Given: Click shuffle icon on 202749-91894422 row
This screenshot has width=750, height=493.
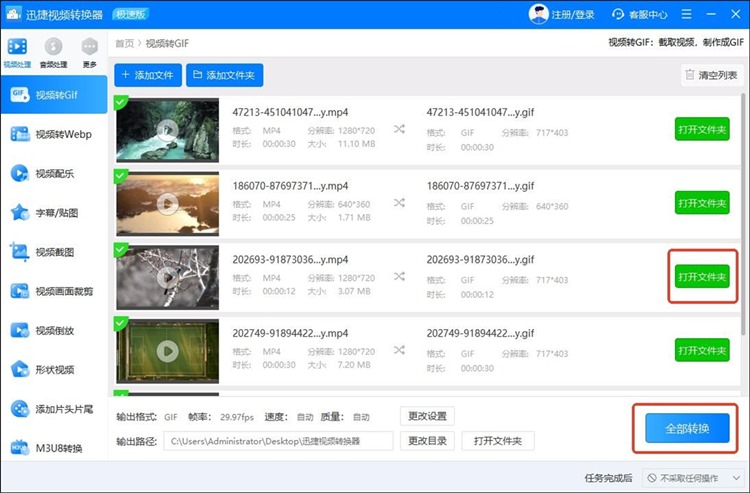Looking at the screenshot, I should click(399, 350).
